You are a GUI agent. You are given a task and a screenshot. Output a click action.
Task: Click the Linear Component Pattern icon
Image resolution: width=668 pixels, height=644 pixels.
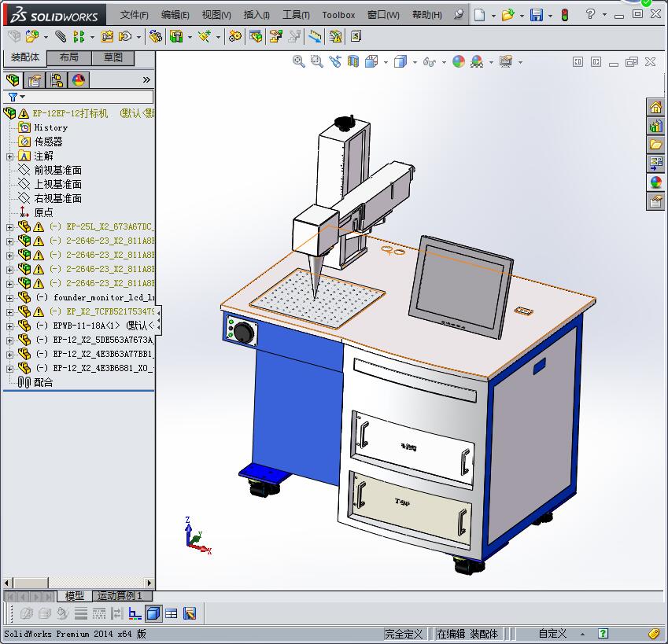tap(79, 37)
